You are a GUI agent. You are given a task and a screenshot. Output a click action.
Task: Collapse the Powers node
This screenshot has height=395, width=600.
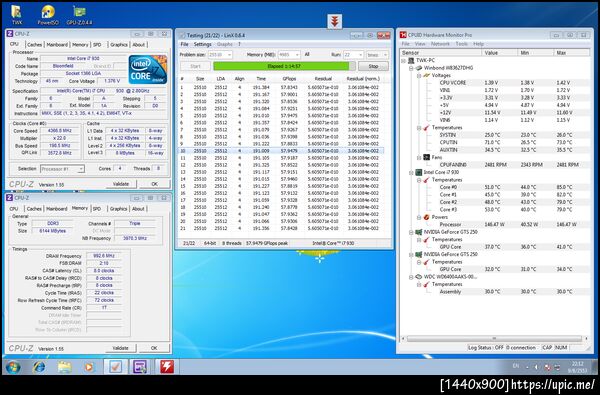click(x=419, y=217)
